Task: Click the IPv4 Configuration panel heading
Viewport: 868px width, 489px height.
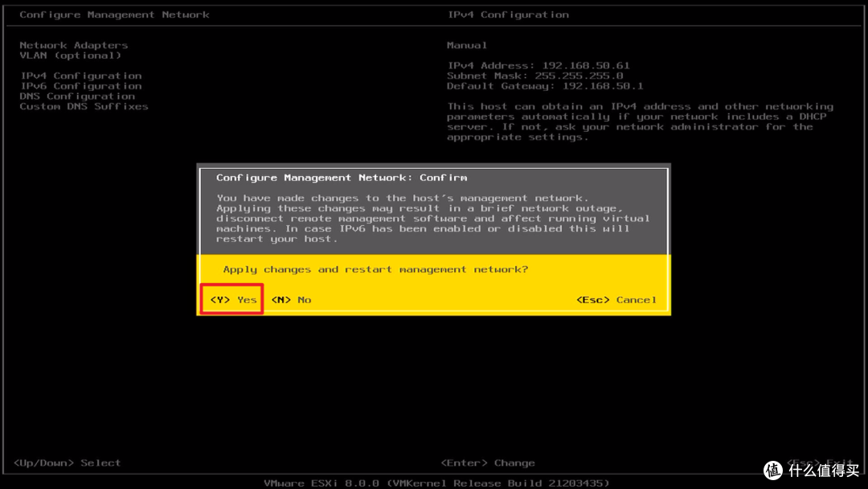Action: pyautogui.click(x=508, y=14)
